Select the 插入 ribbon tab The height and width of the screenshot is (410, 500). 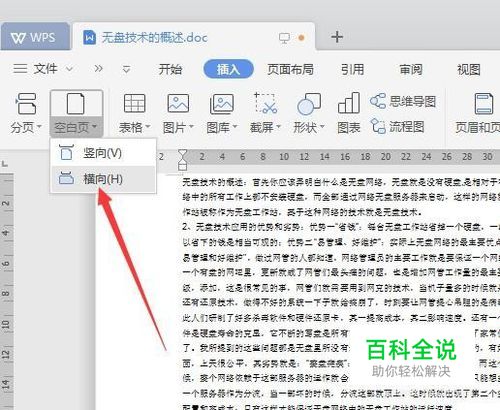coord(228,69)
